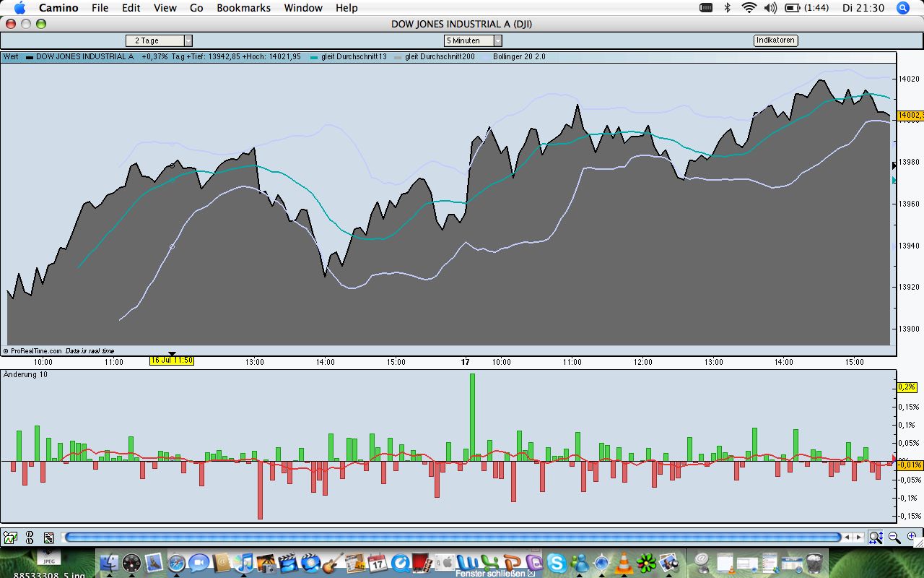The height and width of the screenshot is (578, 924).
Task: Click the volume icon in the menu bar
Action: (x=770, y=8)
